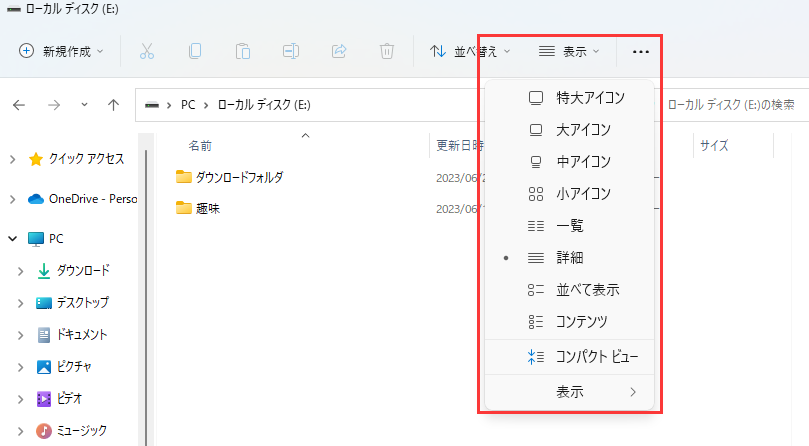This screenshot has width=809, height=446.
Task: Click the OneDrive cloud icon
Action: click(36, 199)
